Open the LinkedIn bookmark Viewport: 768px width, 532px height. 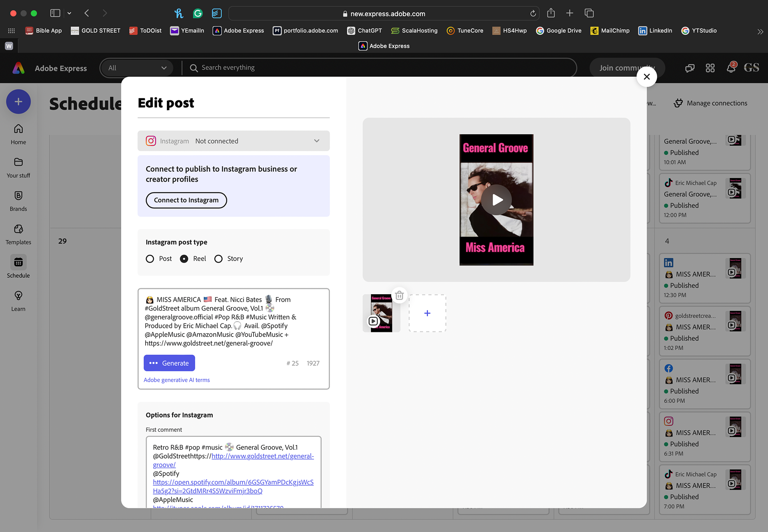coord(655,30)
